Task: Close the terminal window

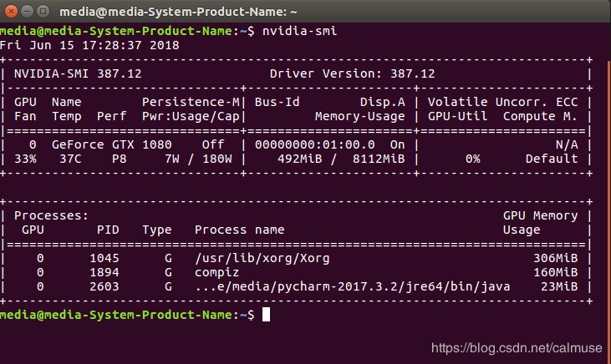Action: (12, 12)
